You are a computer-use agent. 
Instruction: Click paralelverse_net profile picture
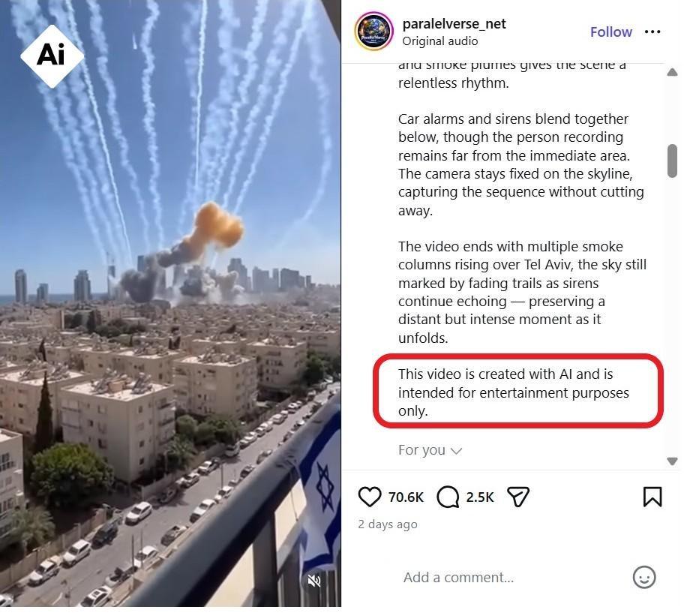[x=374, y=32]
